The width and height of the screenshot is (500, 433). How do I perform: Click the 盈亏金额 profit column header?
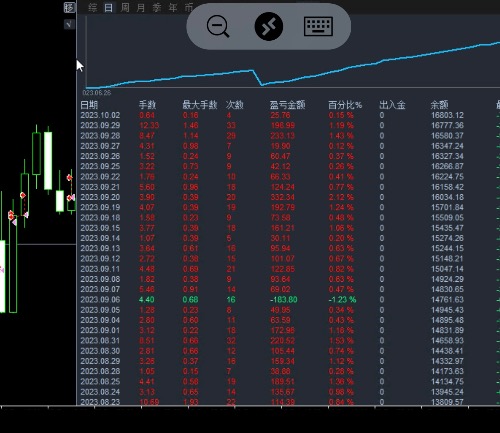287,105
